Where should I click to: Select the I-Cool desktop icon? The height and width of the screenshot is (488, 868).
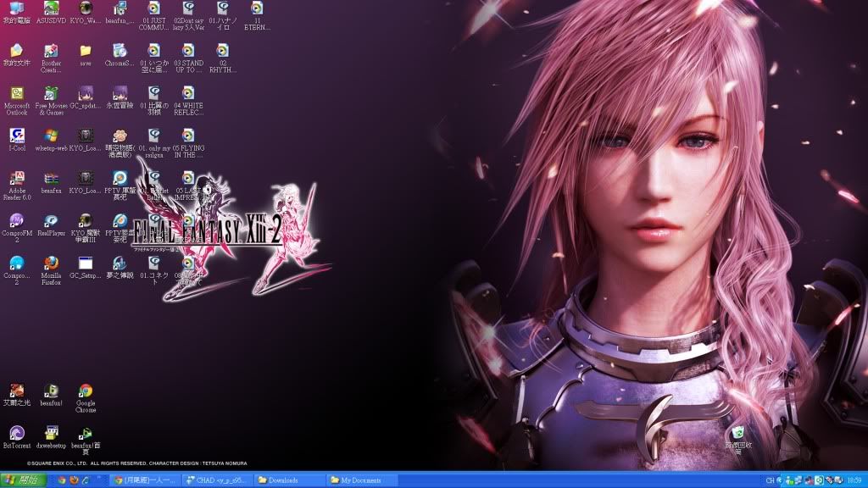click(16, 136)
